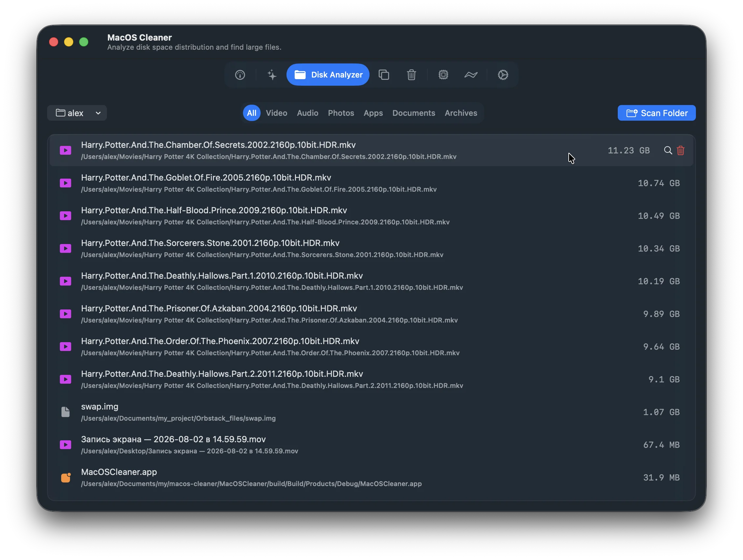Image resolution: width=743 pixels, height=560 pixels.
Task: Select Deathly.Hallows.Part.2 file name
Action: coord(222,374)
